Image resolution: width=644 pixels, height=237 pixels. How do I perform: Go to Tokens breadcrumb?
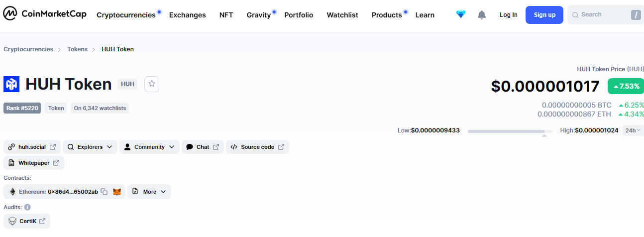tap(77, 49)
